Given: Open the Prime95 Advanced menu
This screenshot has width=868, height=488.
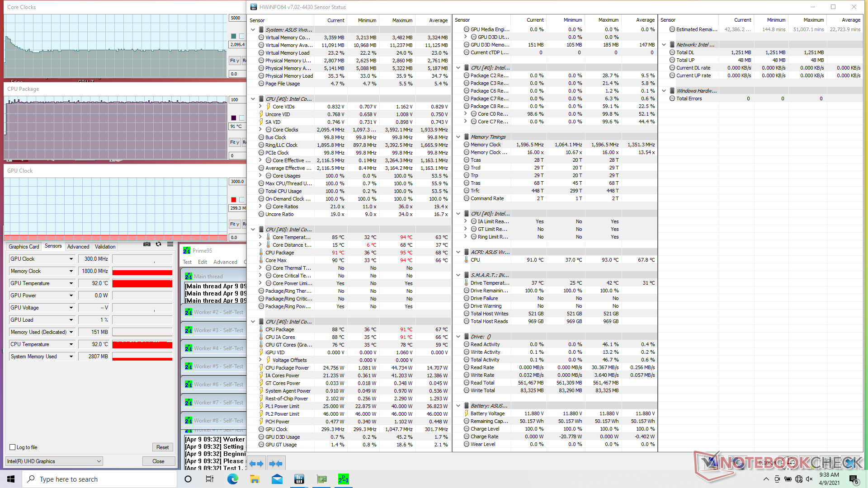Looking at the screenshot, I should click(x=225, y=262).
